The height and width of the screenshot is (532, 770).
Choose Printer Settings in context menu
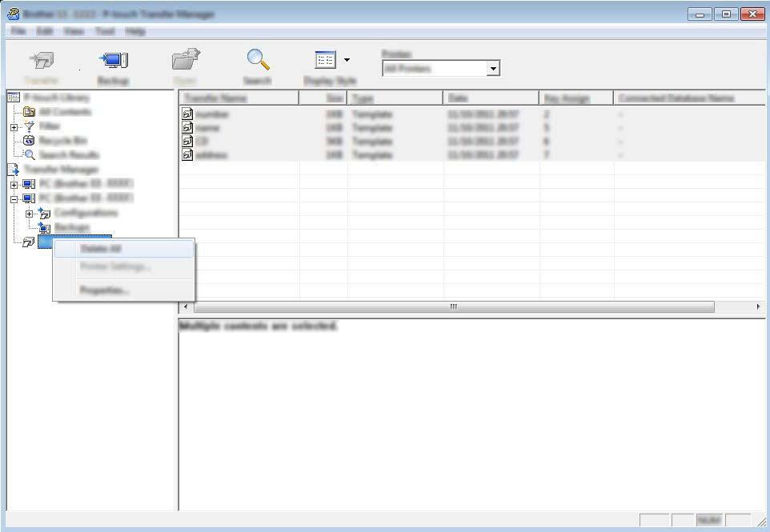pos(124,266)
